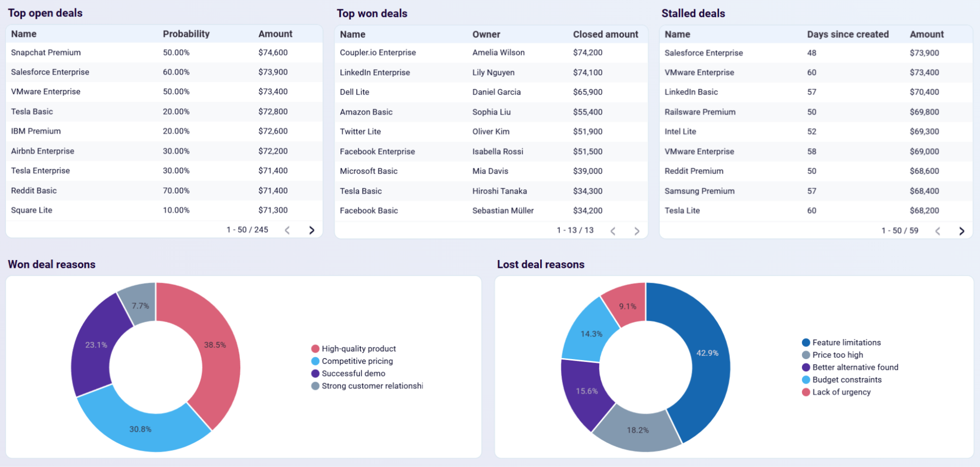
Task: Expand the Days since created column header
Action: coord(848,34)
